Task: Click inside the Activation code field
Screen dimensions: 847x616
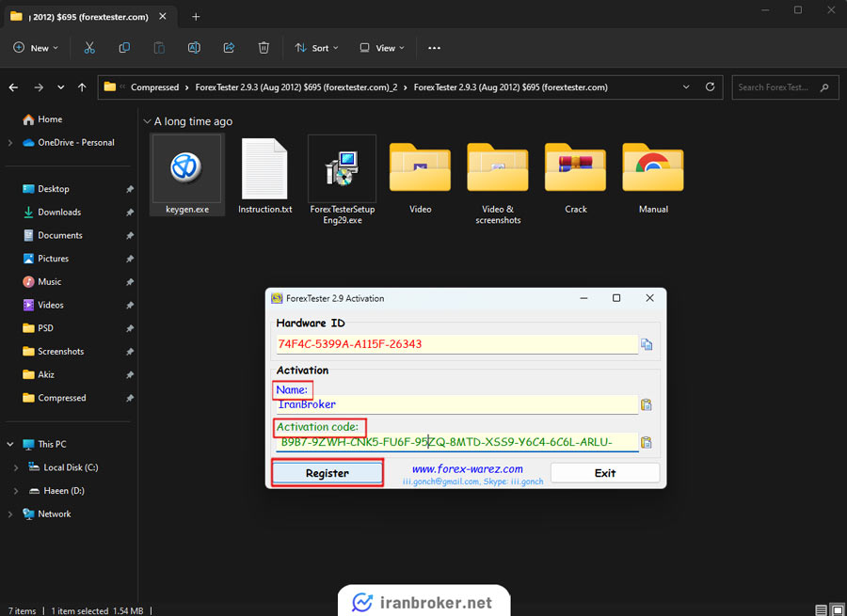Action: point(457,442)
